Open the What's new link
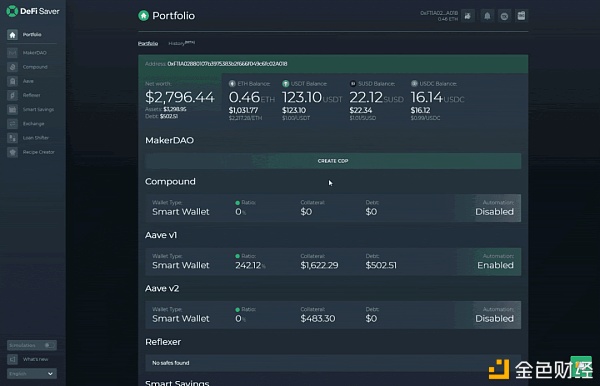This screenshot has width=600, height=386. pyautogui.click(x=35, y=359)
